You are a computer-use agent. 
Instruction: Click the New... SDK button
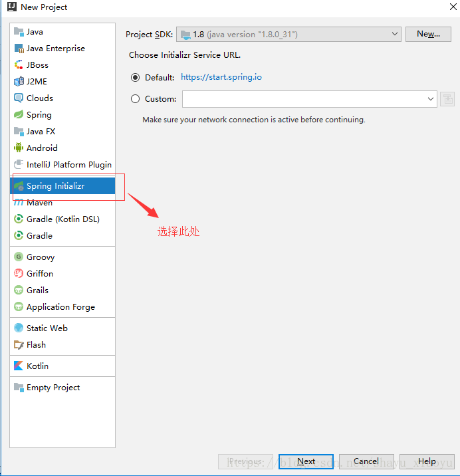[428, 34]
